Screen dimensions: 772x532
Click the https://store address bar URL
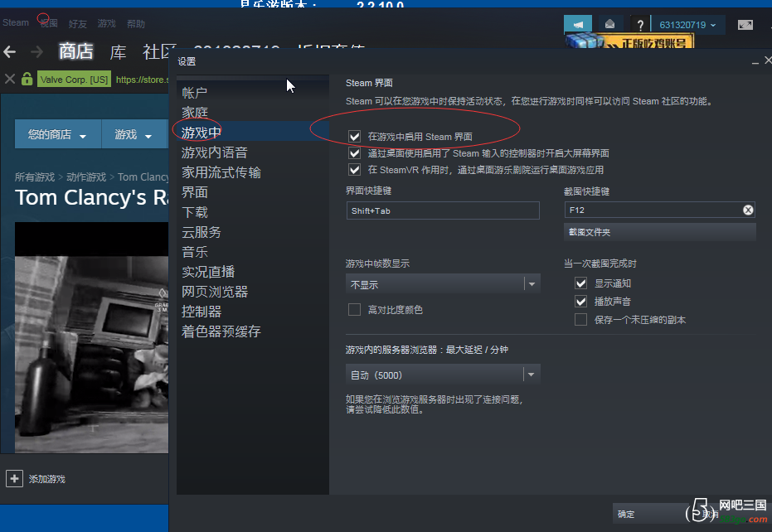[x=142, y=80]
